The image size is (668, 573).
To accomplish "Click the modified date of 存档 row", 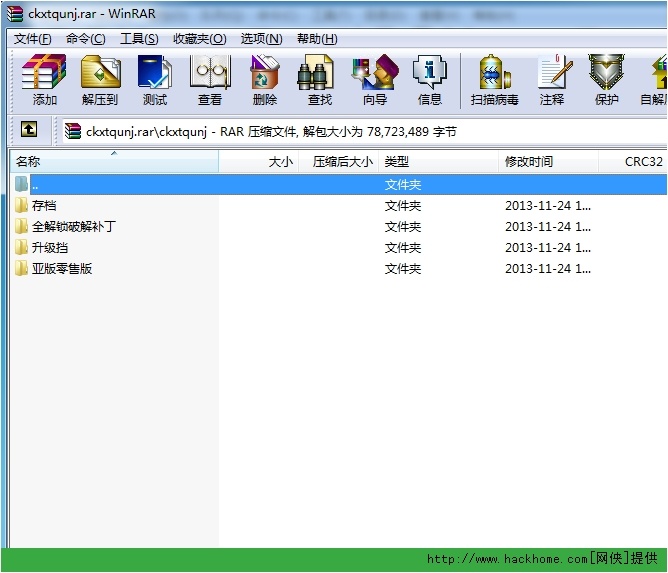I will pyautogui.click(x=548, y=205).
